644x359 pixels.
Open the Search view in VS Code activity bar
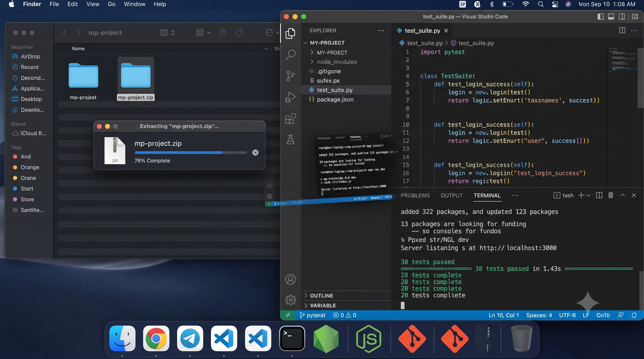290,54
